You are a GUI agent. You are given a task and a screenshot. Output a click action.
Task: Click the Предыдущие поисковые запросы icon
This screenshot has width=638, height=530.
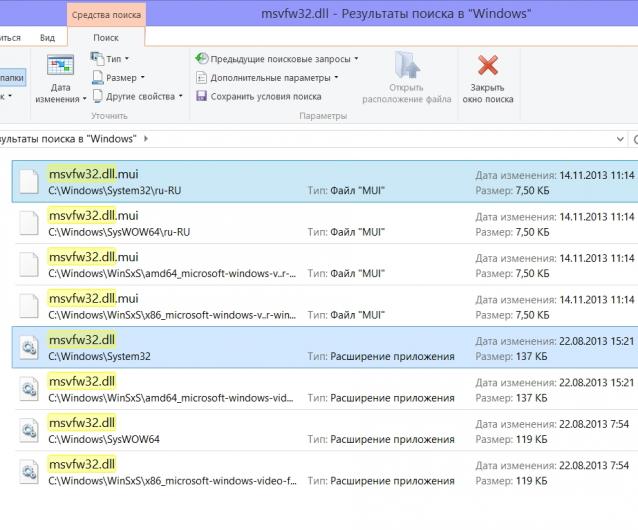201,59
